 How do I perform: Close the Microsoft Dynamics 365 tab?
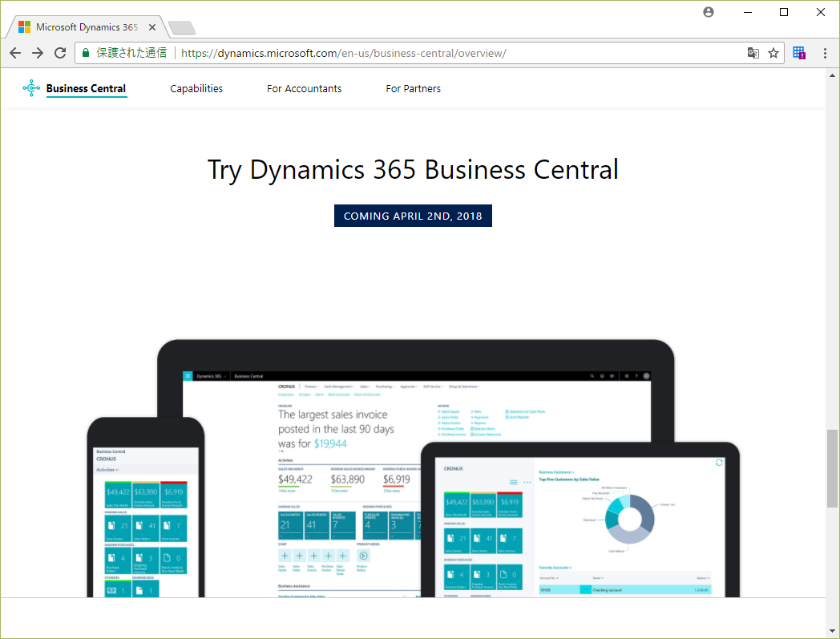tap(152, 26)
